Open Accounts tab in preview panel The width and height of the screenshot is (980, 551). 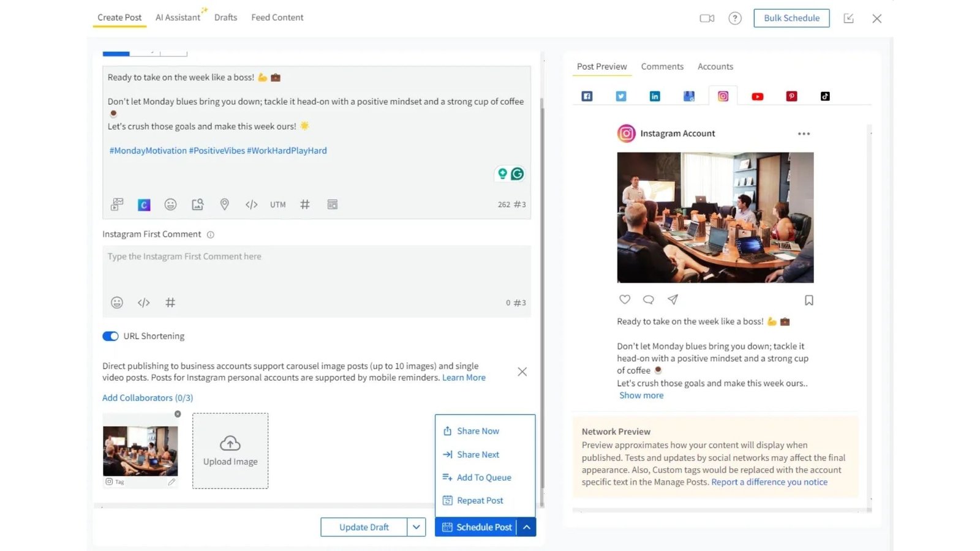coord(715,67)
